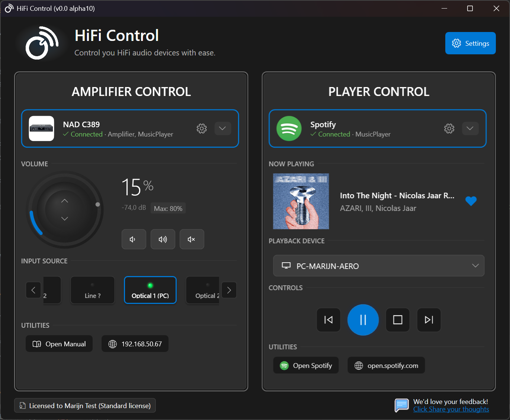Expand the NAD C389 device details
Image resolution: width=510 pixels, height=420 pixels.
coord(222,128)
